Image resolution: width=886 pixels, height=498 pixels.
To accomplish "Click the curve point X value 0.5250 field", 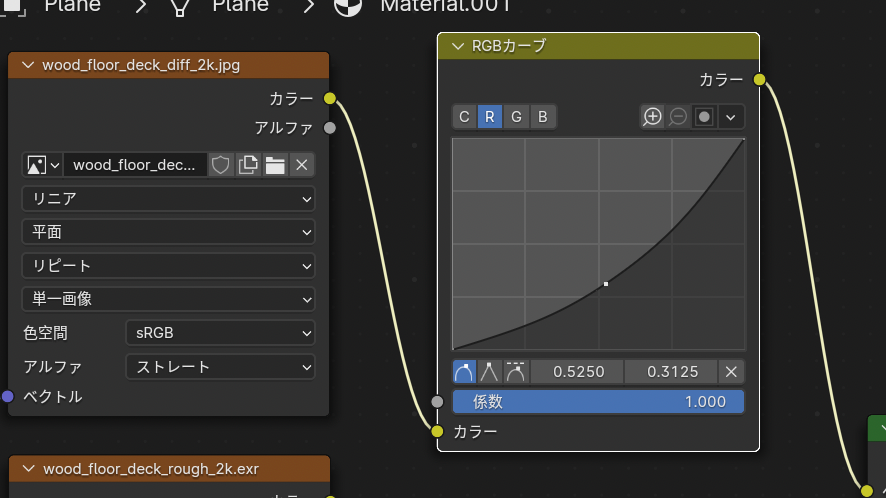I will coord(577,372).
